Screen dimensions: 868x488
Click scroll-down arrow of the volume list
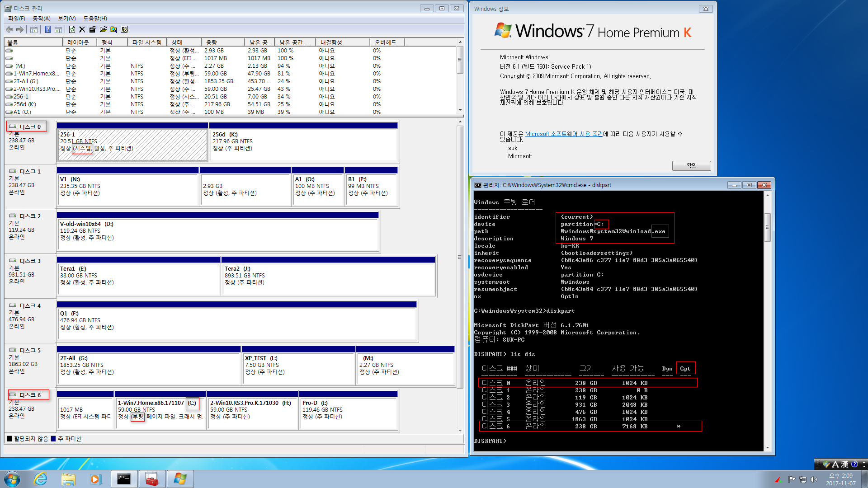pos(460,110)
